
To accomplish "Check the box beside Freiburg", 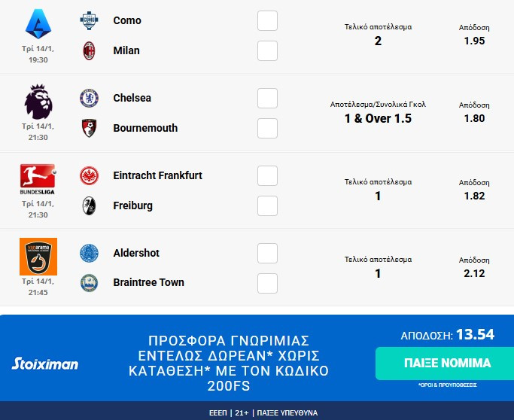I will click(267, 205).
